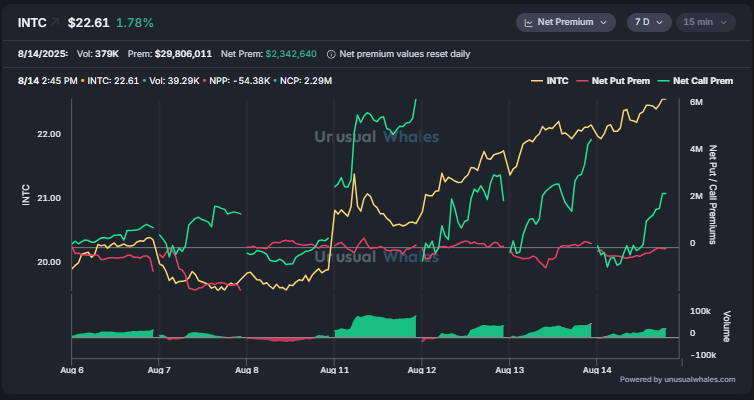Click the Aug 7 x-axis date label
The height and width of the screenshot is (400, 754).
coord(159,370)
